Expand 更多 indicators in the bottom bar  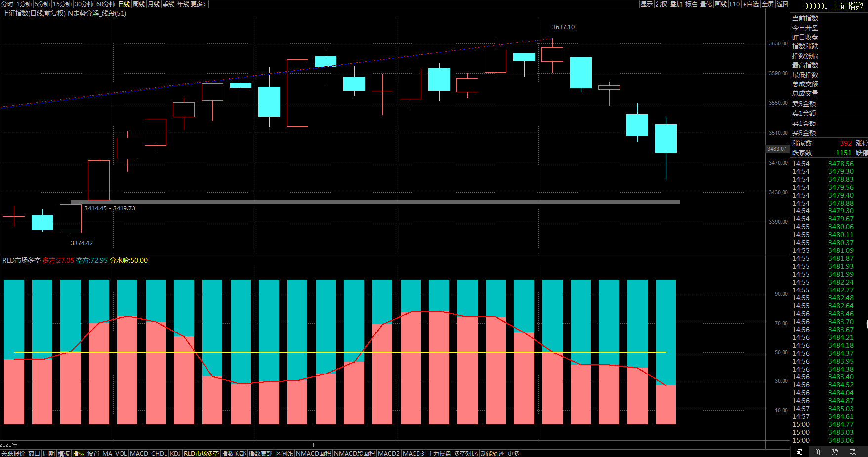(x=513, y=453)
